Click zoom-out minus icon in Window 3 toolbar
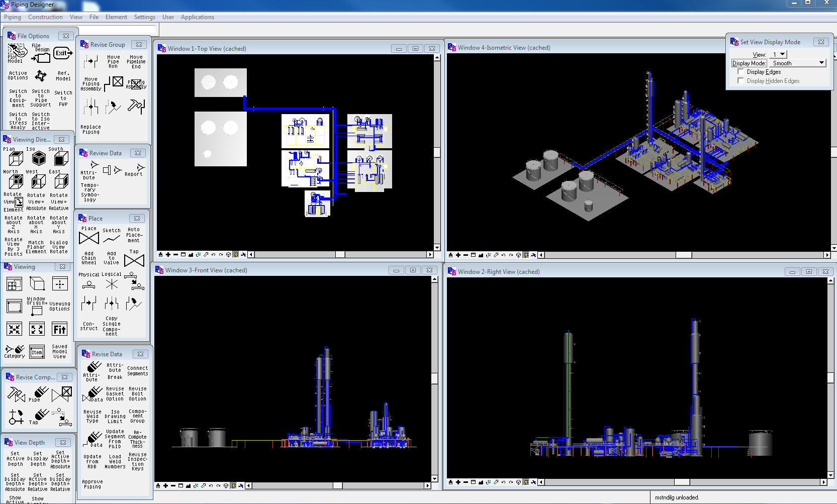The width and height of the screenshot is (837, 504). click(173, 486)
